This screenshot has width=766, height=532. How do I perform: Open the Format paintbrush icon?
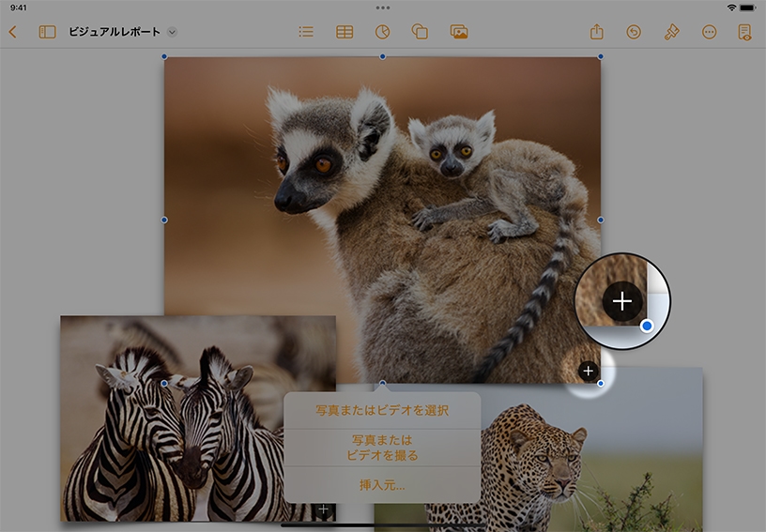coord(671,32)
